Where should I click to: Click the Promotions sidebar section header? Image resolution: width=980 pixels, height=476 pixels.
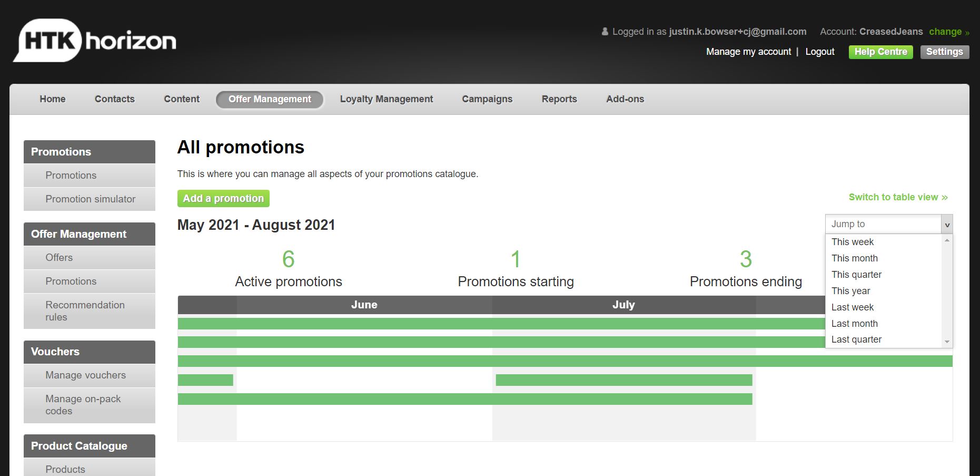(90, 152)
